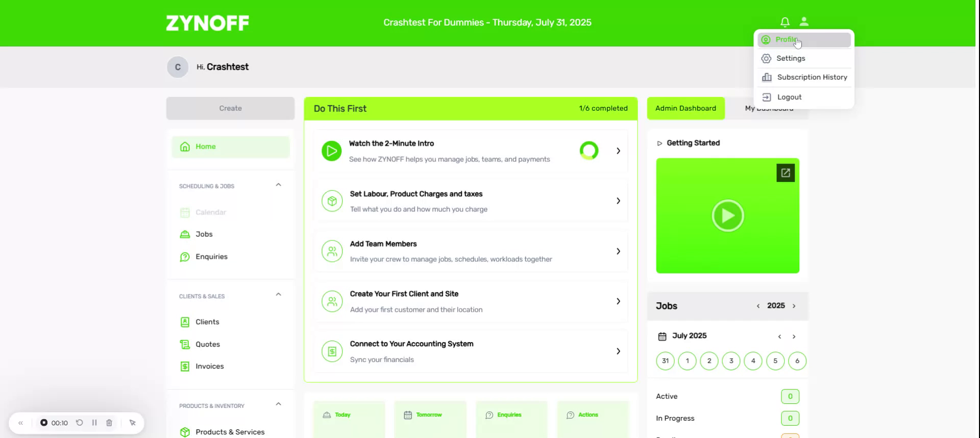Click the notification bell icon
This screenshot has height=438, width=980.
[x=785, y=22]
